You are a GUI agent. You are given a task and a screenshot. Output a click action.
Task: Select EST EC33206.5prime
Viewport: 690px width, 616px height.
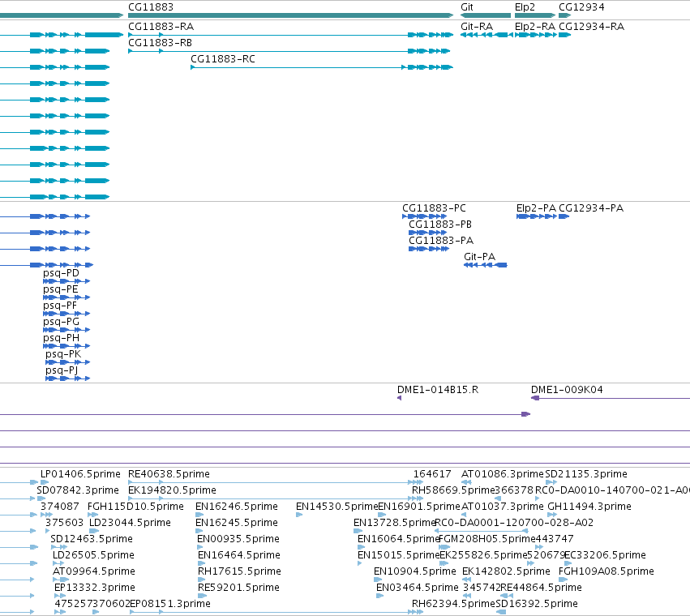point(605,556)
